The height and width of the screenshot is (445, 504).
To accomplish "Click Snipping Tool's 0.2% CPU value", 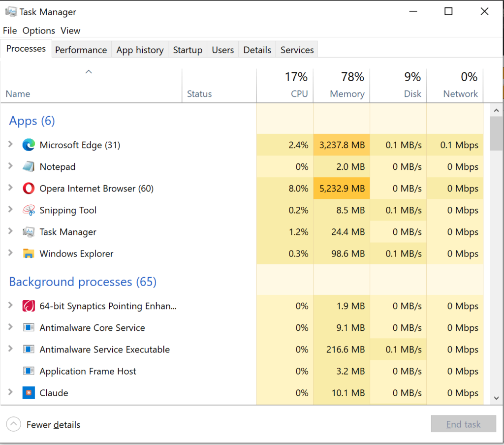I will tap(298, 210).
